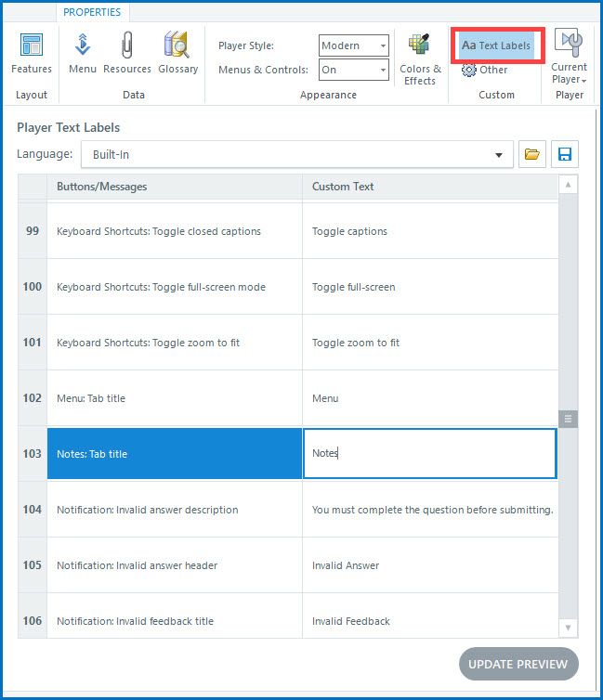Click the Buttons/Messages column header
603x700 pixels.
(x=175, y=187)
